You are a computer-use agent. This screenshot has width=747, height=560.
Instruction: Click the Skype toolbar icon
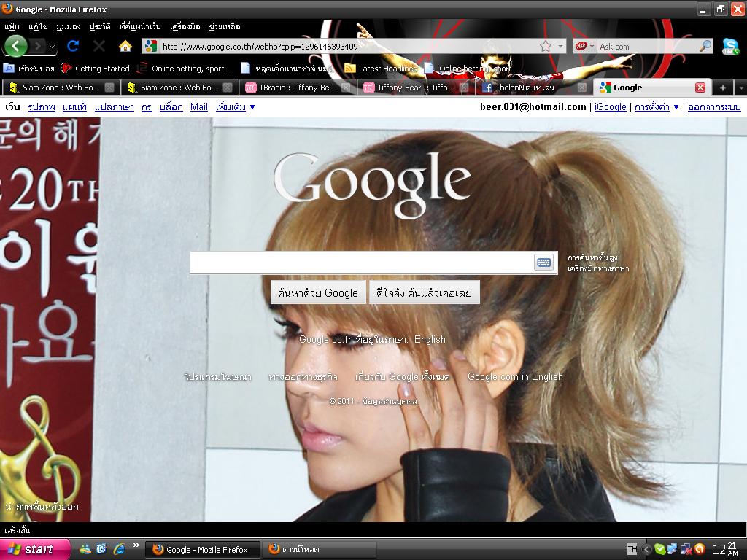[x=730, y=46]
